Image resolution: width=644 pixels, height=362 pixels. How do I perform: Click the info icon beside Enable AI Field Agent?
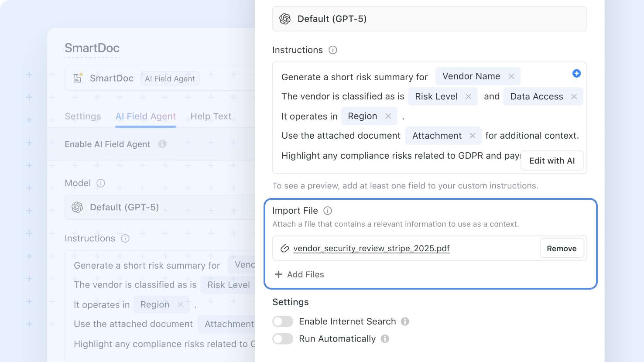[x=162, y=144]
